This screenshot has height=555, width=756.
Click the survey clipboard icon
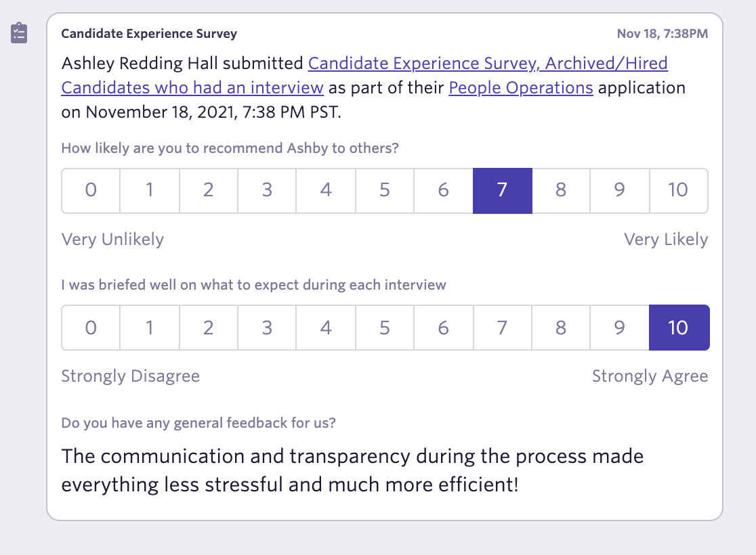pos(19,33)
